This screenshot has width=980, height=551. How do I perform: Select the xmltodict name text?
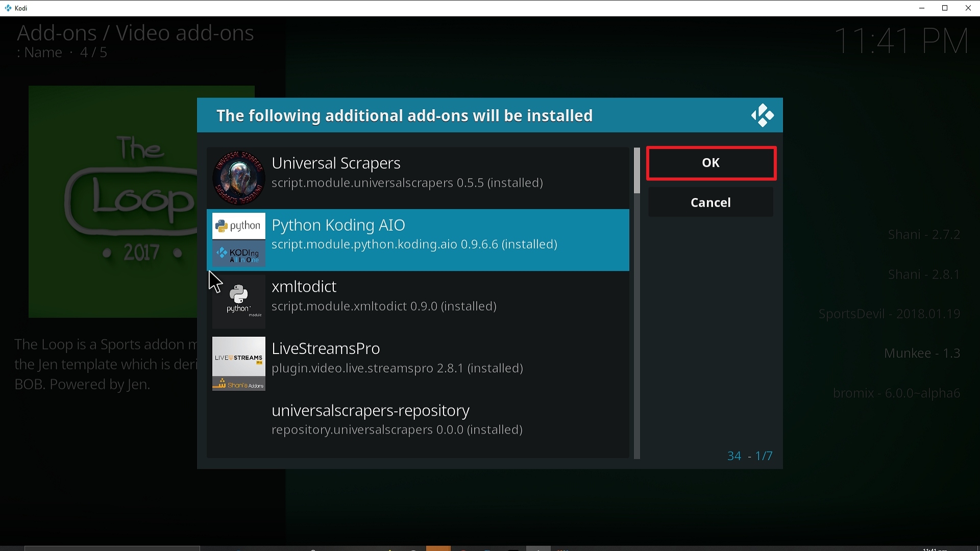click(304, 287)
